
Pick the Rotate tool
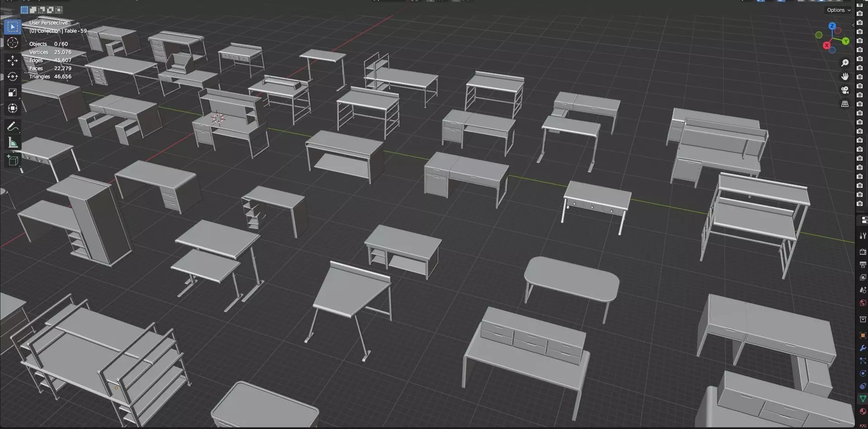click(13, 76)
